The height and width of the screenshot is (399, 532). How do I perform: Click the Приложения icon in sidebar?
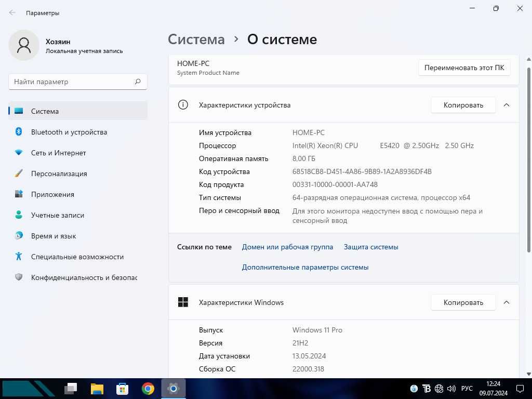click(x=19, y=194)
